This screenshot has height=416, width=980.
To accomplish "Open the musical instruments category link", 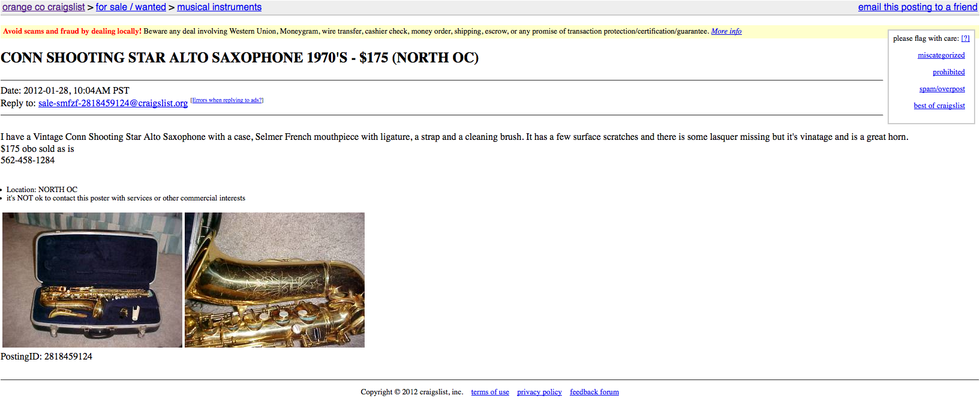I will pos(220,7).
